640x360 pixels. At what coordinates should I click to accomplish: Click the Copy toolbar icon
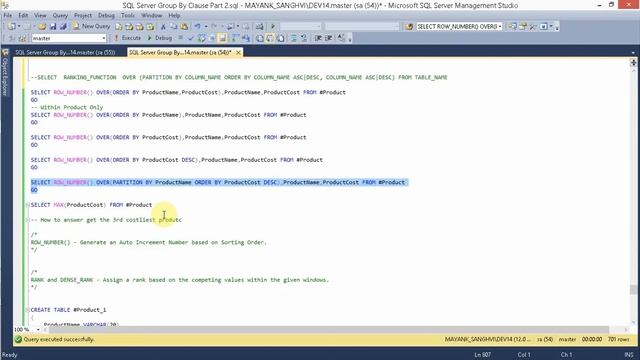173,27
